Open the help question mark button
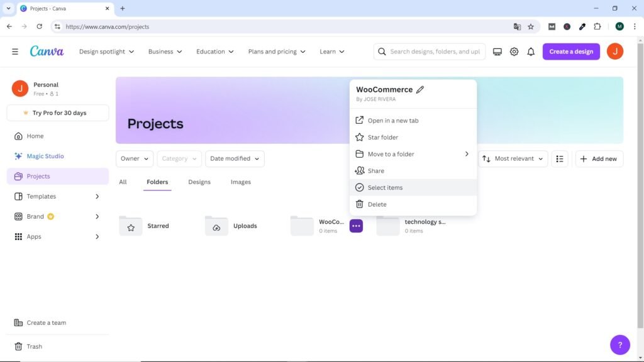This screenshot has width=644, height=362. tap(619, 344)
